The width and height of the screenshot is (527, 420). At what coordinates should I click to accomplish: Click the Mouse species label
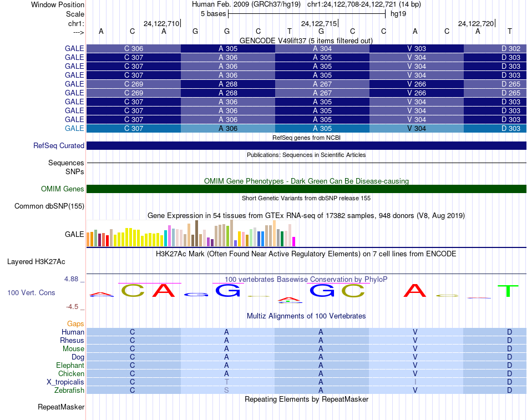(x=73, y=349)
